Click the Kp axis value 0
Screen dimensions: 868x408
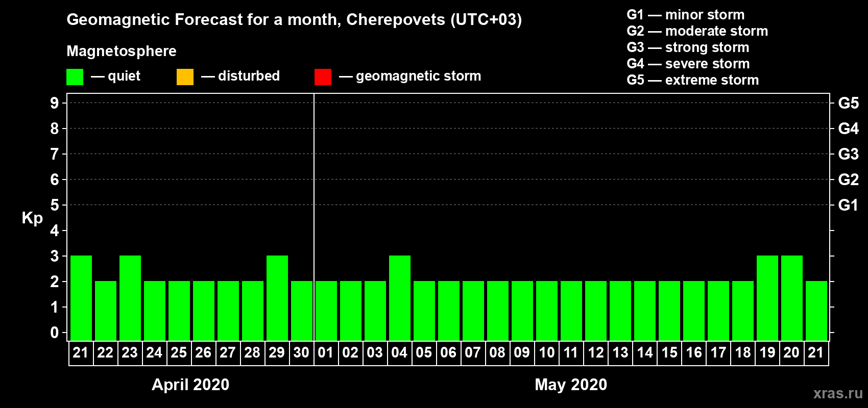(x=55, y=333)
